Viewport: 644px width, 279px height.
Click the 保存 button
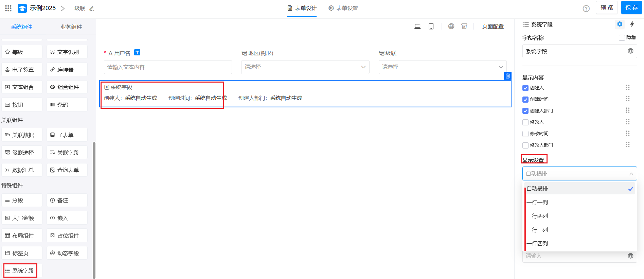[x=631, y=8]
